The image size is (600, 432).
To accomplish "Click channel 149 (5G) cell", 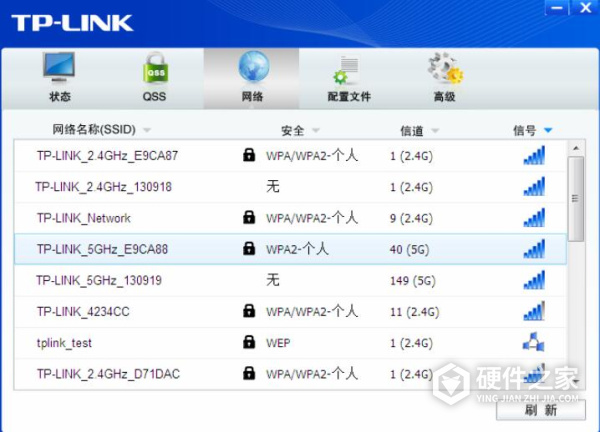I will [413, 281].
